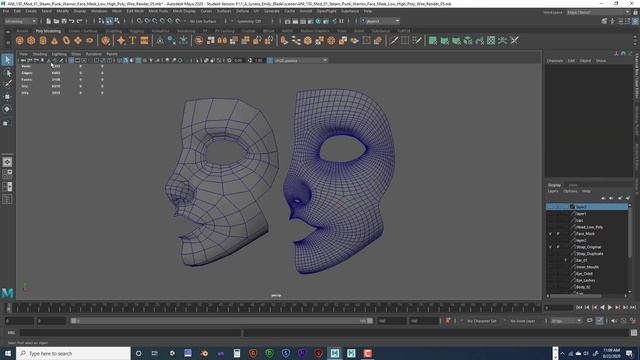Click the green planar UV mapping icon
Screen dimensions: 640x360
(433, 40)
